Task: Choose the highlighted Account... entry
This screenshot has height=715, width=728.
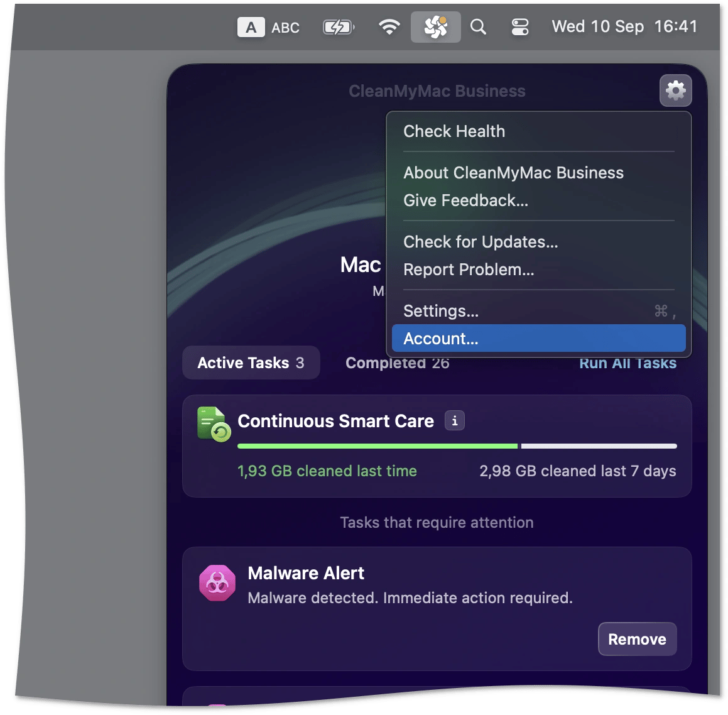Action: coord(538,339)
